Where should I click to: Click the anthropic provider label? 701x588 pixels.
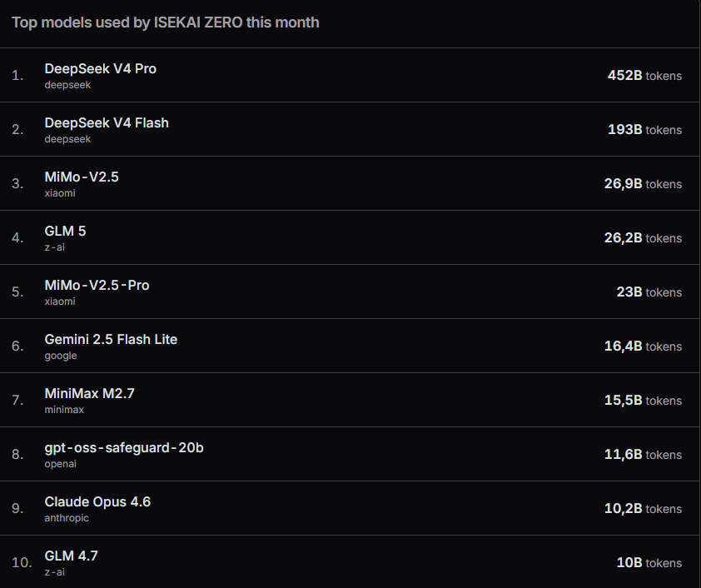[x=67, y=518]
